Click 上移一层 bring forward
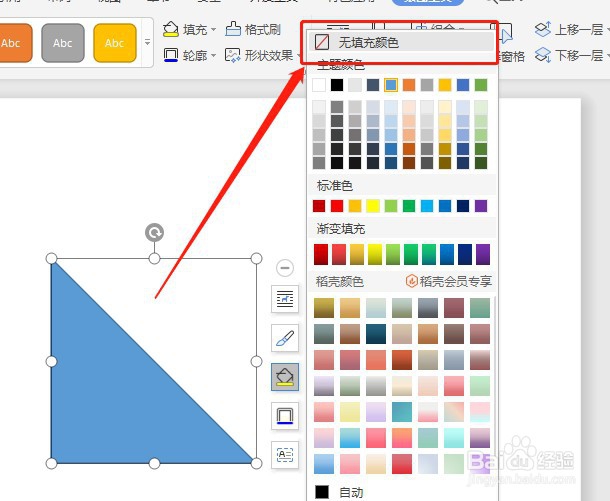 [x=569, y=30]
